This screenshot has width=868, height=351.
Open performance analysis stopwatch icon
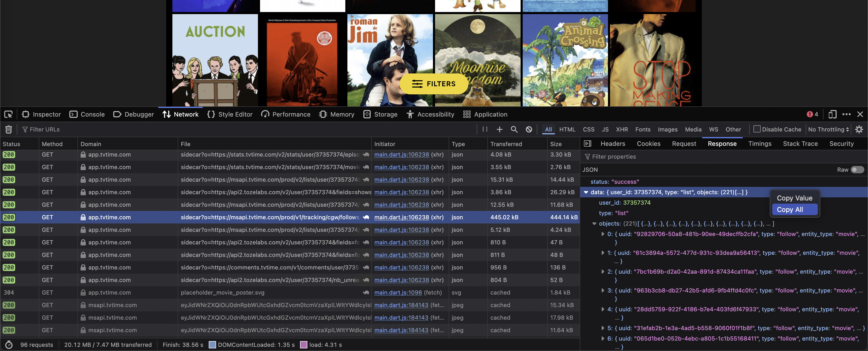[9, 345]
